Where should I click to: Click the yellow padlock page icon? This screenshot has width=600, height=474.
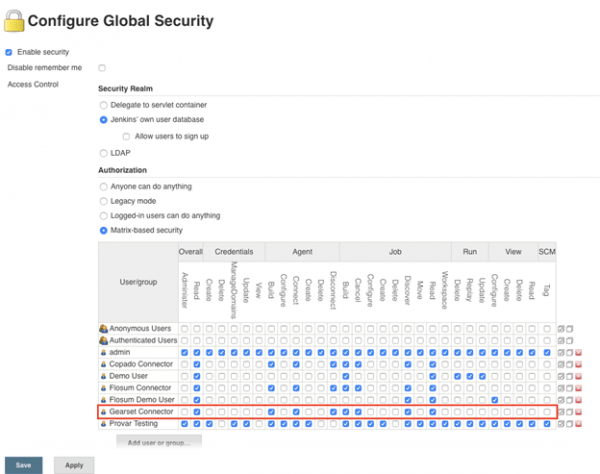pyautogui.click(x=14, y=21)
